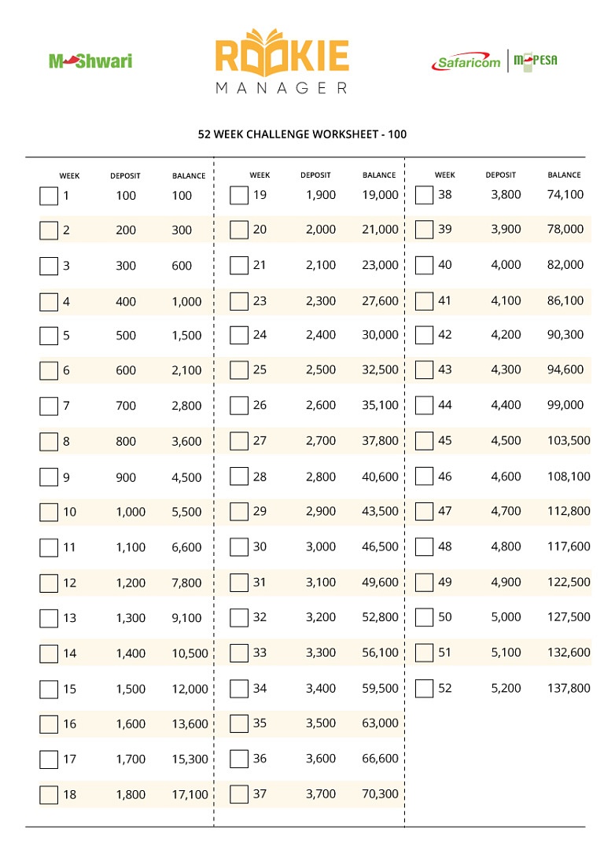Click the final balance 137,800
604x868 pixels.
click(569, 688)
